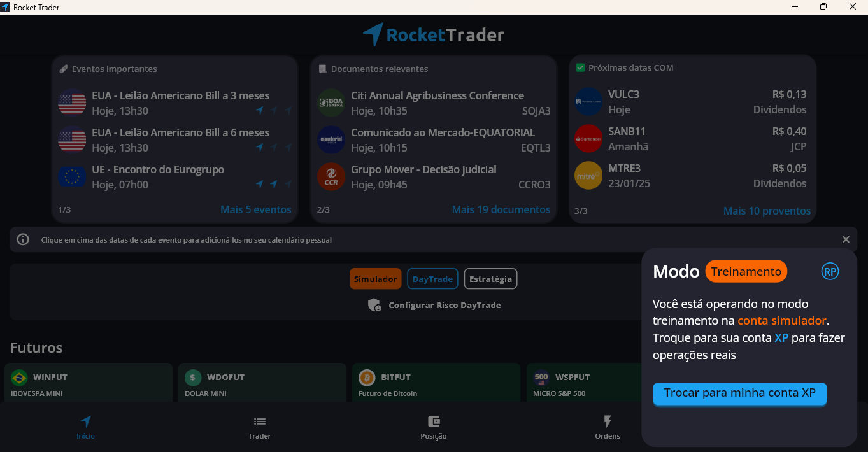Viewport: 868px width, 452px height.
Task: Click the "23/01/25" date under MTRE3
Action: tap(629, 183)
